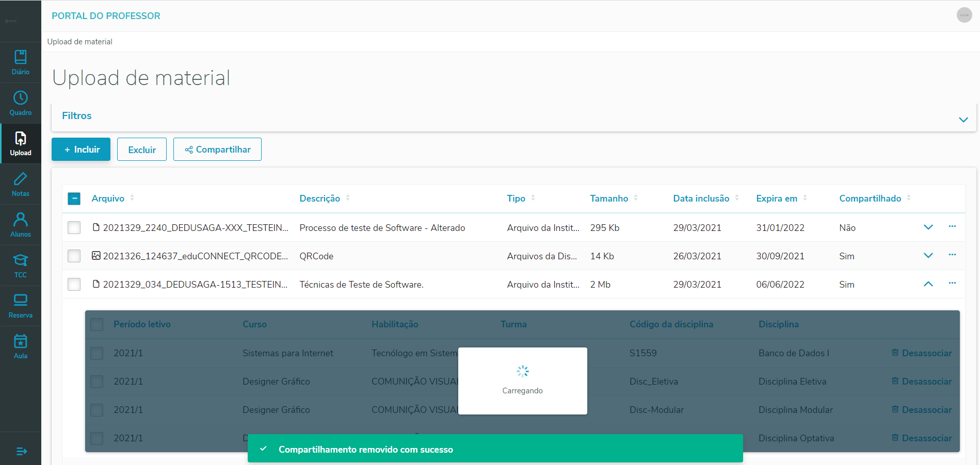Sort by Data inclusão column arrows
Image resolution: width=980 pixels, height=465 pixels.
pos(737,198)
